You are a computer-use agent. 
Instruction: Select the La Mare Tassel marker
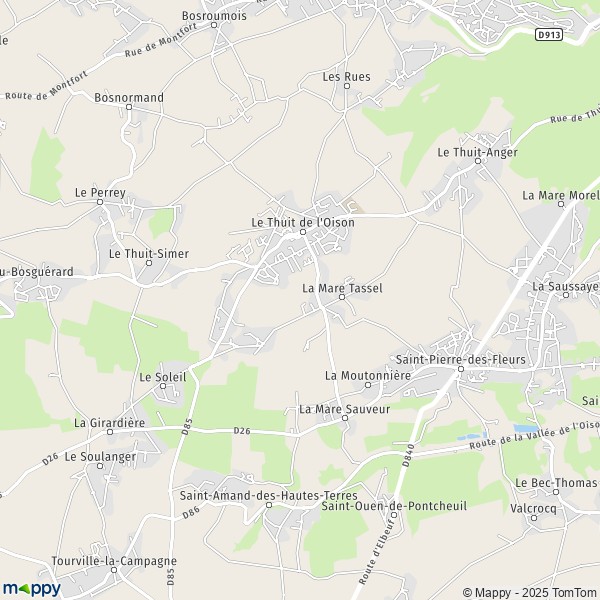(x=342, y=297)
